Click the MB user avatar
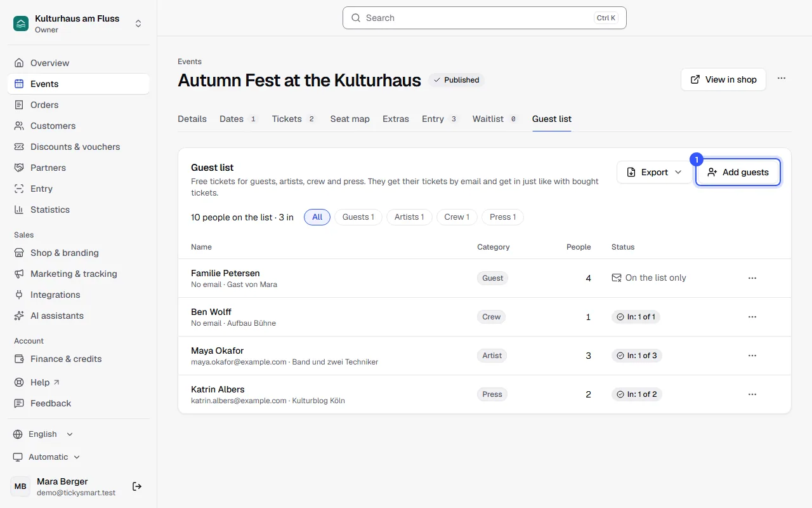Screen dimensions: 812x508 pos(20,486)
